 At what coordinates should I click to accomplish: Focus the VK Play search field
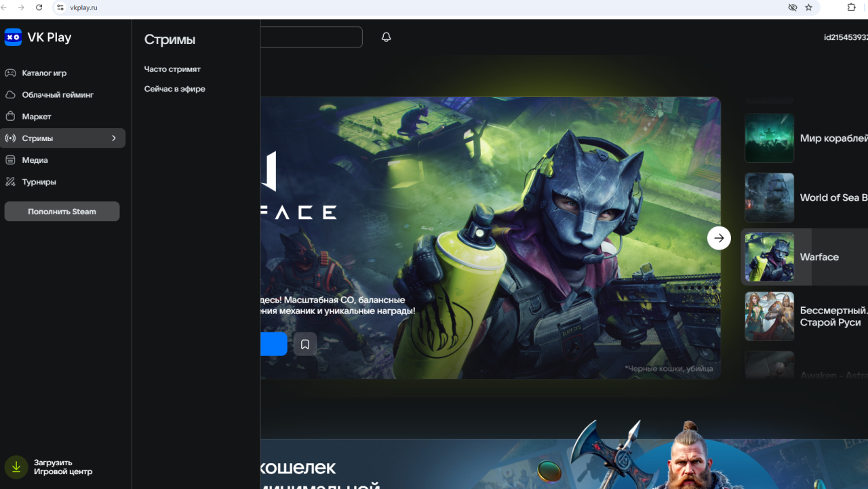[311, 37]
